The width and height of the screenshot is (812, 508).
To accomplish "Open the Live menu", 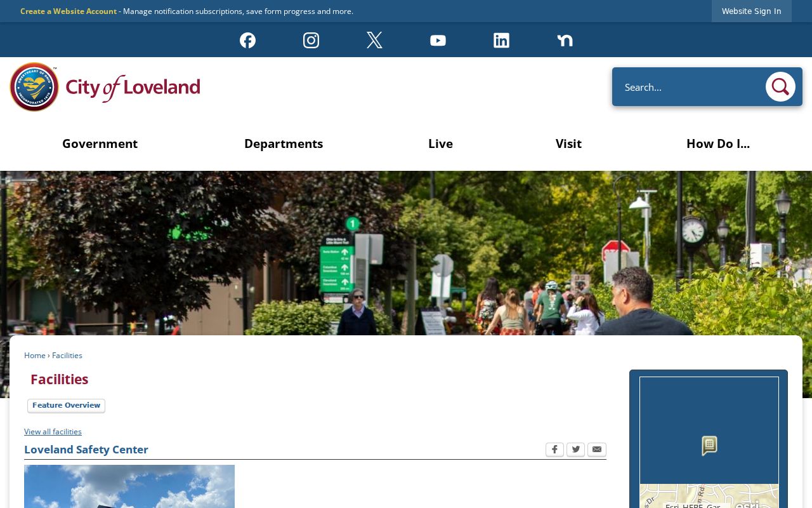I will 440,144.
